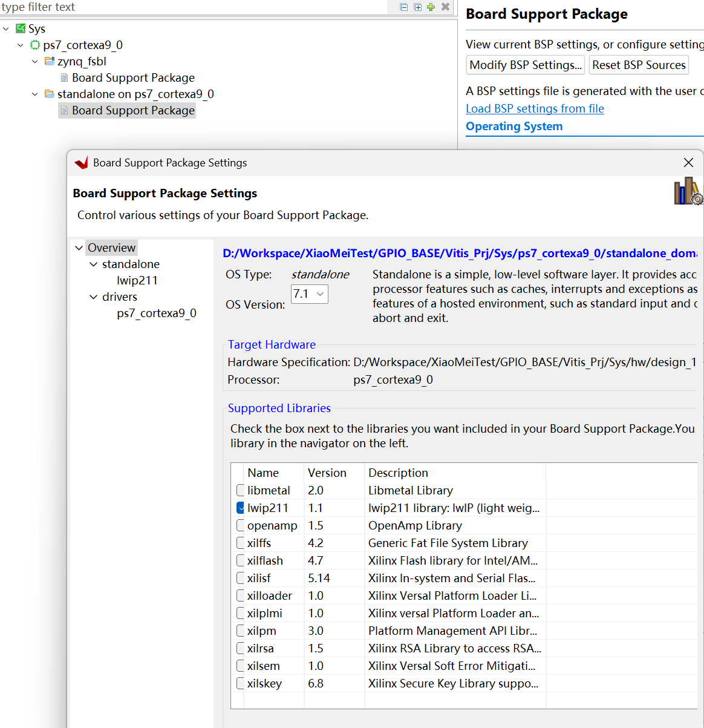Click the zynq_fsbl folder icon
Screen dimensions: 704x728
(x=50, y=61)
